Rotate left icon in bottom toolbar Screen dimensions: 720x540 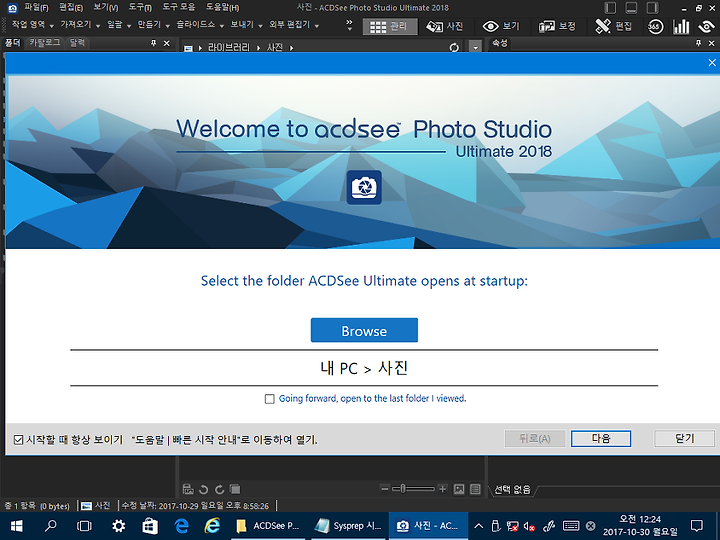203,489
